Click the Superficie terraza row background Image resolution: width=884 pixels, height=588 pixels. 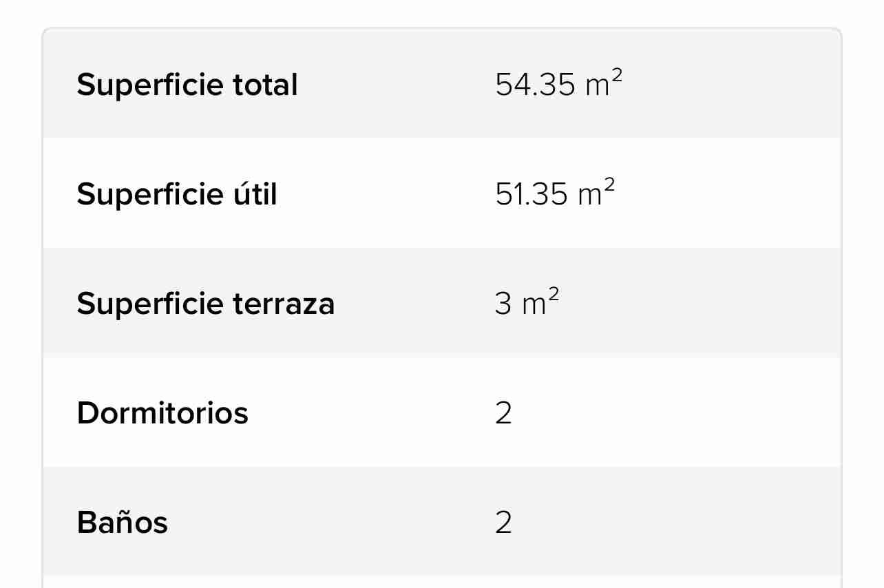pos(441,302)
